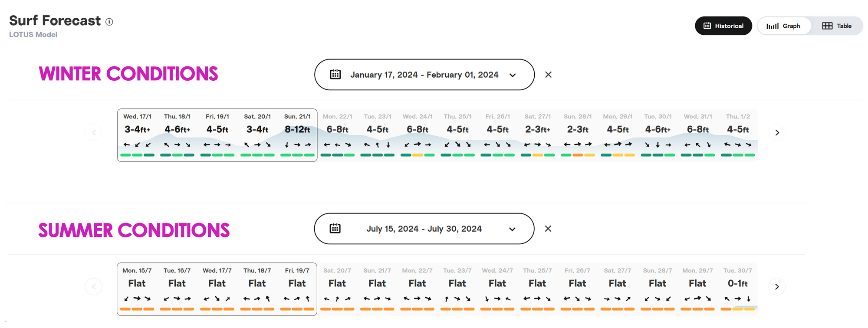The width and height of the screenshot is (868, 328).
Task: Expand the January 17 – February 01 date dropdown
Action: pos(424,75)
